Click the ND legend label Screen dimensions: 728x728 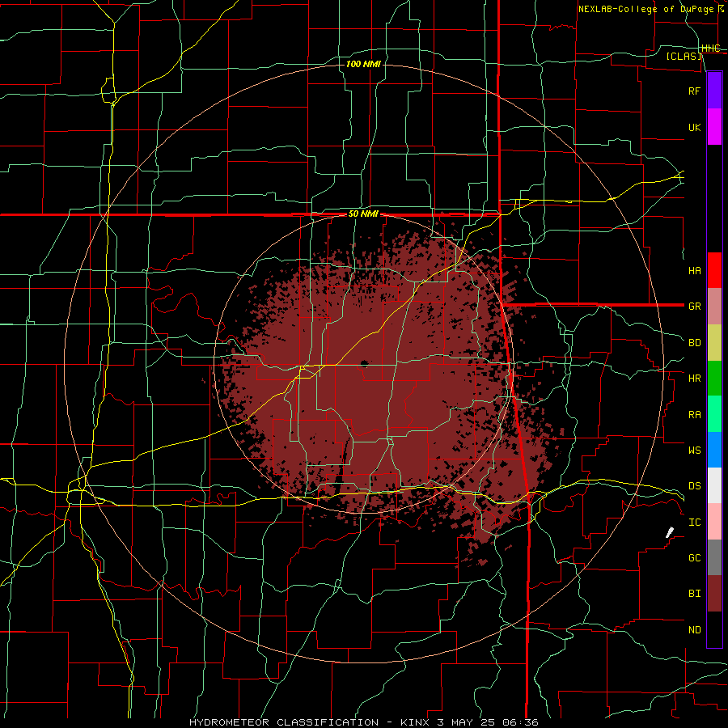[694, 630]
